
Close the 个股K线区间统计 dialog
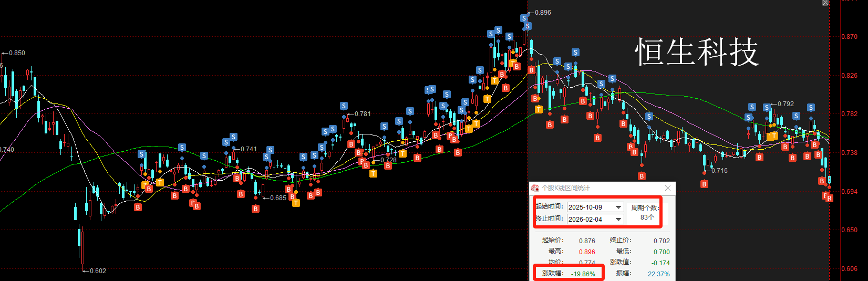[668, 188]
